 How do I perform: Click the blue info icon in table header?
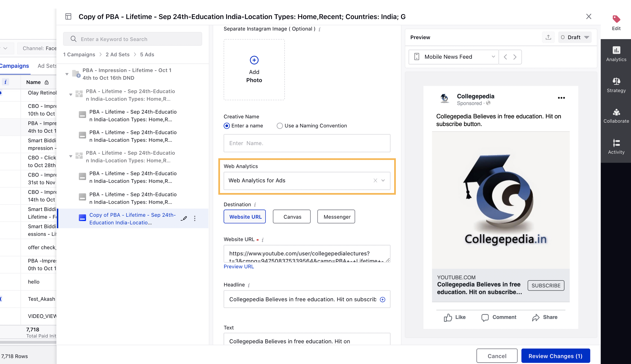pos(5,82)
